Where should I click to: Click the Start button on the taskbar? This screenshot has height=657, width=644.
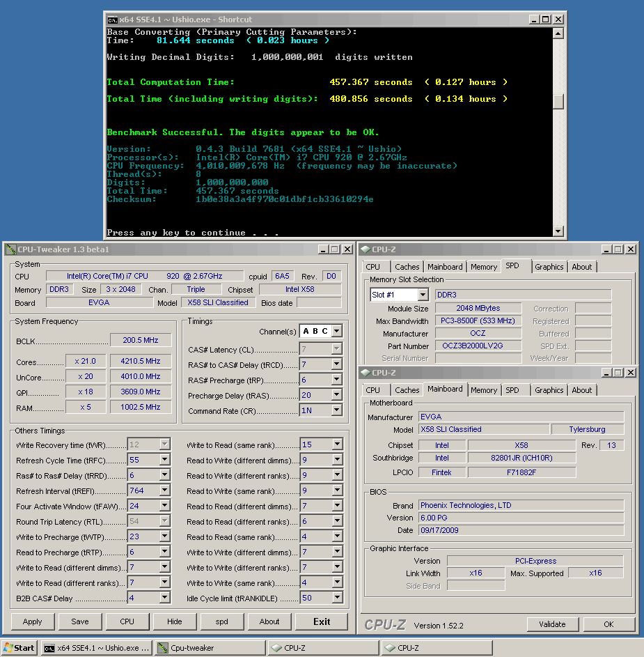click(x=19, y=648)
